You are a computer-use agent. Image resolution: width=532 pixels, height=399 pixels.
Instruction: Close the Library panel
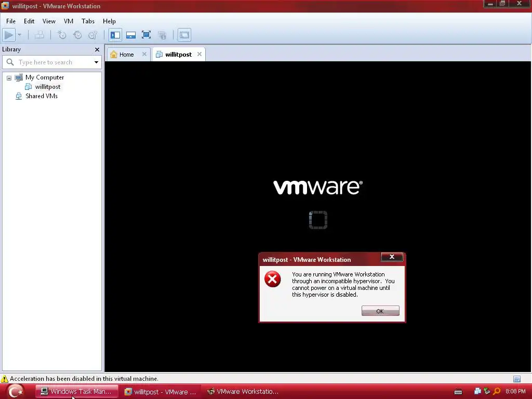click(x=97, y=49)
